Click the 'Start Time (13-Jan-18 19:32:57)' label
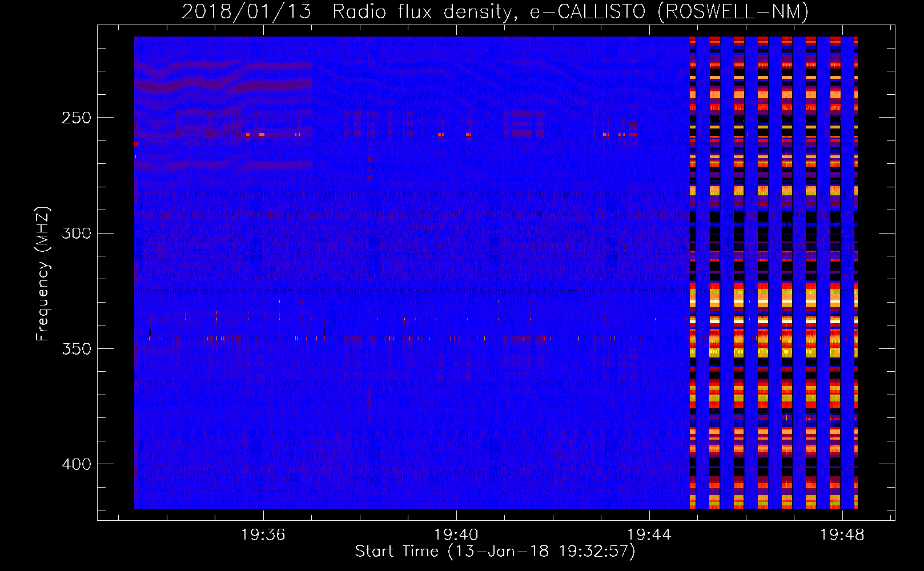The height and width of the screenshot is (571, 924). coord(495,552)
